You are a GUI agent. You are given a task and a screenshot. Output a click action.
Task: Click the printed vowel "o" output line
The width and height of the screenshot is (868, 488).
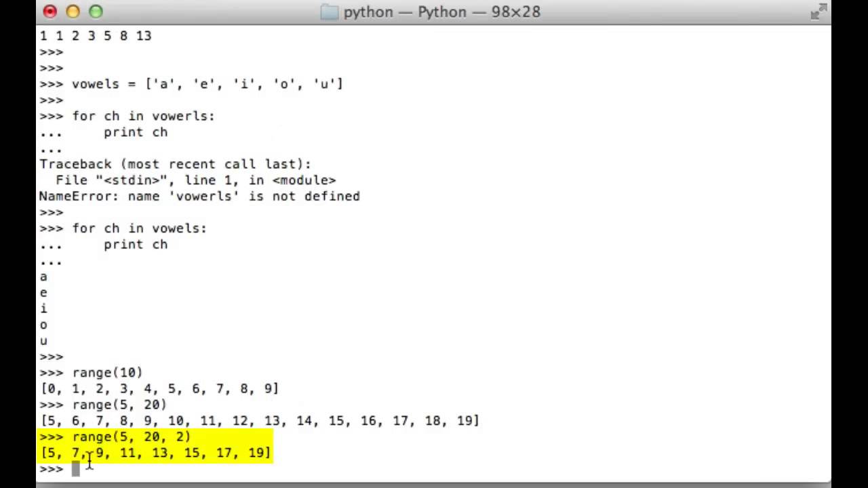pyautogui.click(x=43, y=325)
